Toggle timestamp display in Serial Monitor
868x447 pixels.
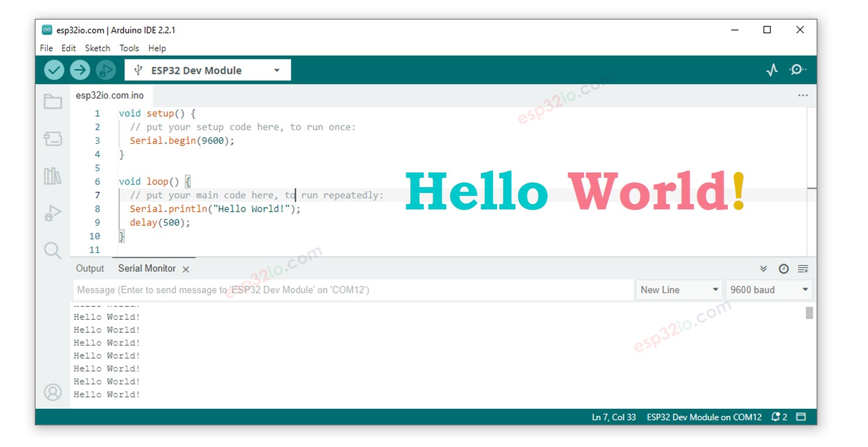(x=783, y=269)
